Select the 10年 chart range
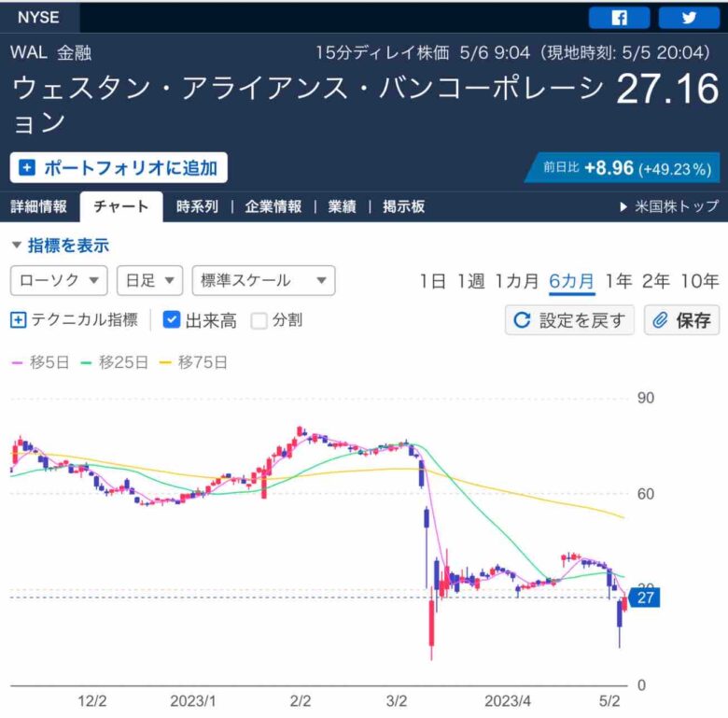Screen dimensions: 728x718 [x=700, y=281]
